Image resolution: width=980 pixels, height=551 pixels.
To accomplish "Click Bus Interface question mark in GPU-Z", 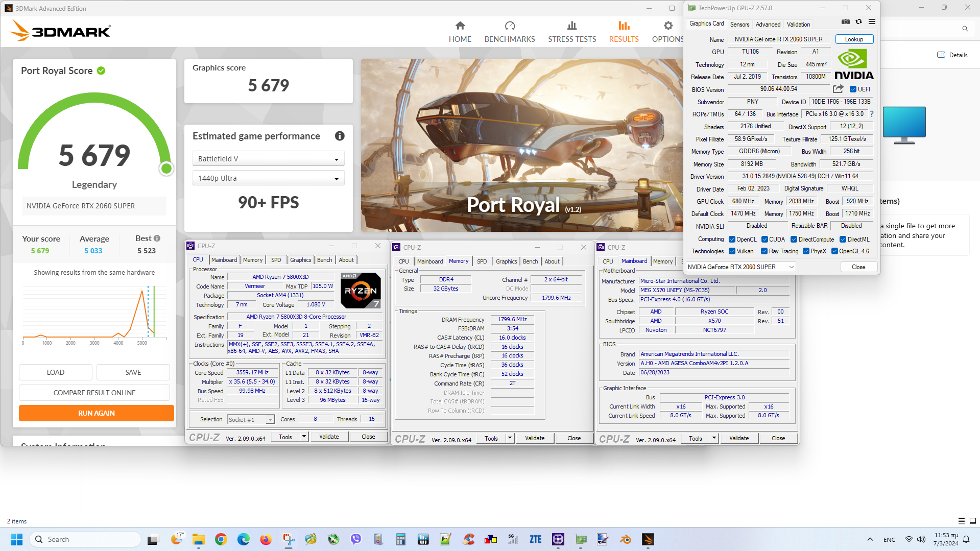I will (872, 114).
